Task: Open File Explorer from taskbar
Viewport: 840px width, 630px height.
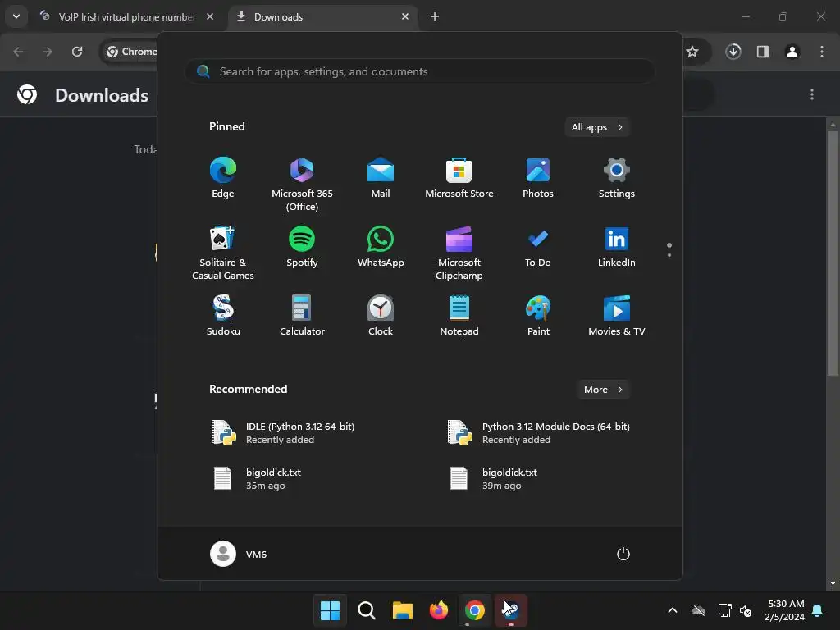Action: [x=402, y=610]
